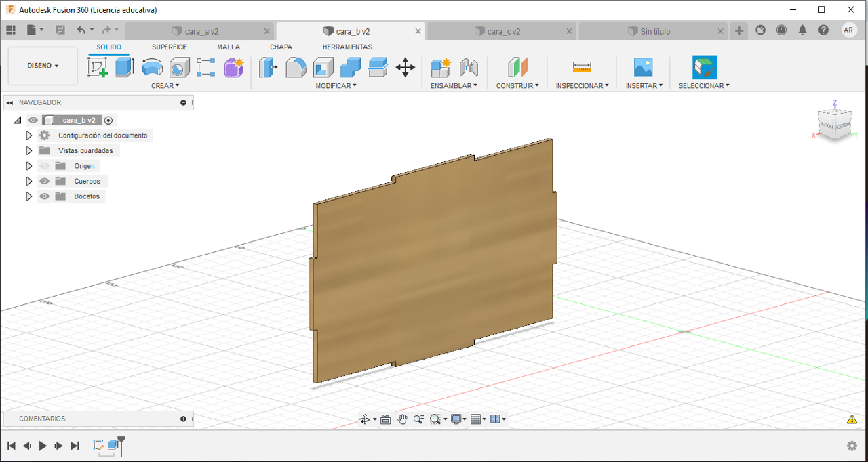
Task: Select the Rectangular Pattern tool
Action: click(x=206, y=67)
